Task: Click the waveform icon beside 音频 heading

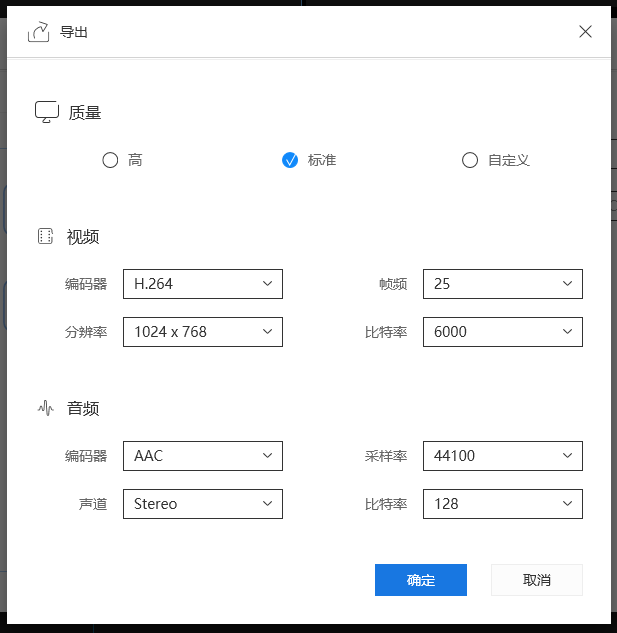Action: [x=46, y=408]
